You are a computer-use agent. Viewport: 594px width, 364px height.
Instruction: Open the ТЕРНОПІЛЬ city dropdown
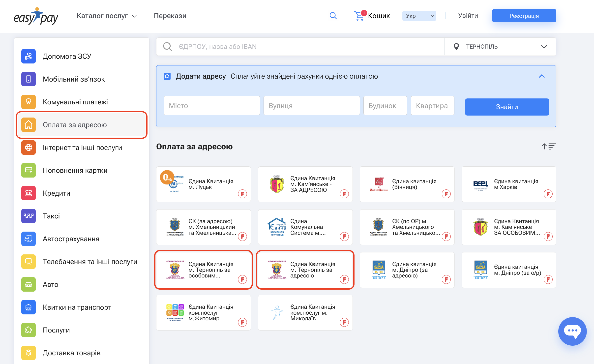pyautogui.click(x=500, y=47)
